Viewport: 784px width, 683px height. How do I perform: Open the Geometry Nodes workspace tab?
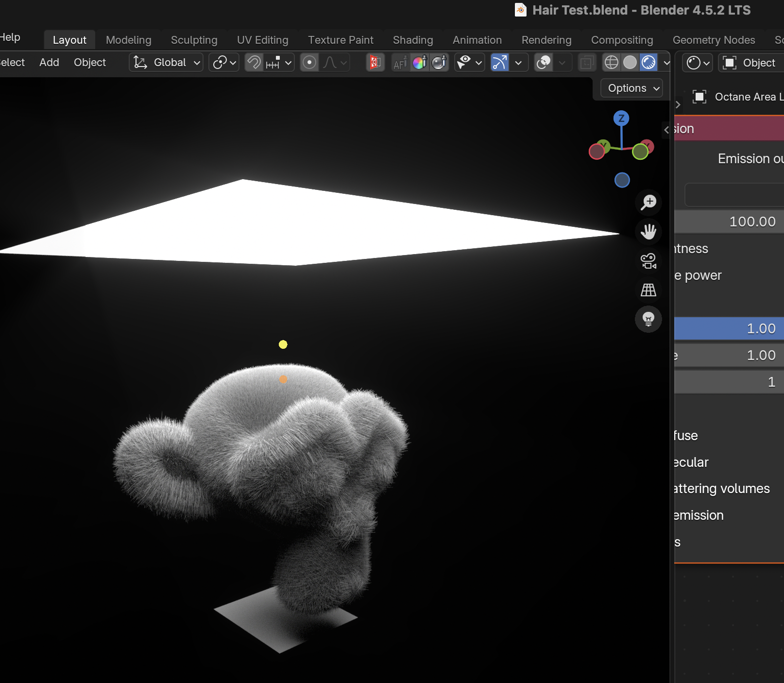tap(713, 40)
